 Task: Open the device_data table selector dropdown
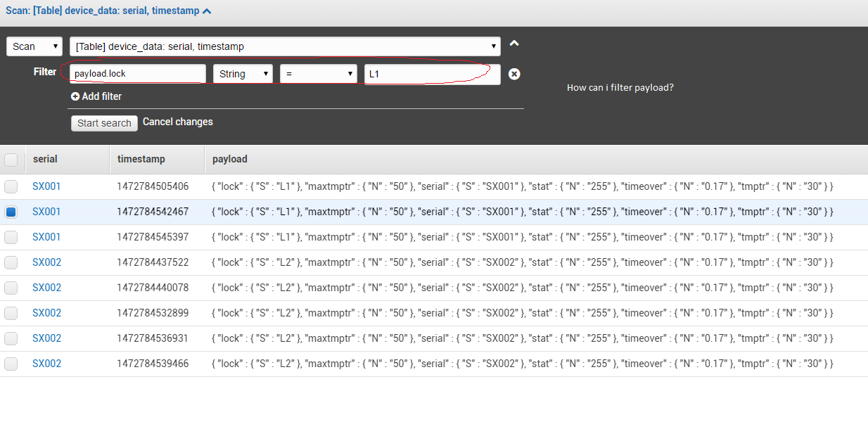pyautogui.click(x=284, y=46)
